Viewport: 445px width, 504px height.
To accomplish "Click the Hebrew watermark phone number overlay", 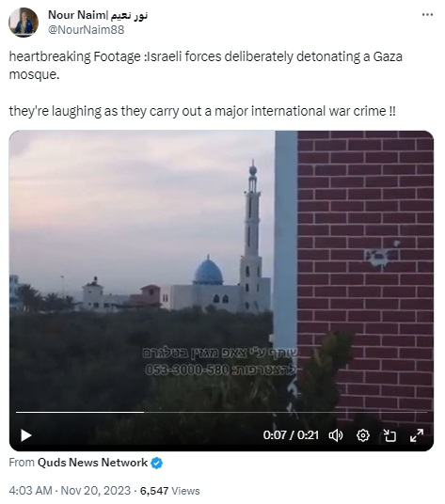I will click(x=220, y=370).
